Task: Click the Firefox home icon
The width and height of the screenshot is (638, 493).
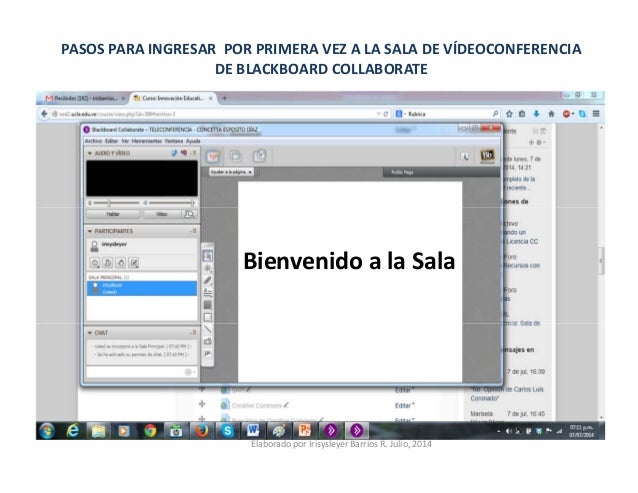Action: [x=551, y=114]
